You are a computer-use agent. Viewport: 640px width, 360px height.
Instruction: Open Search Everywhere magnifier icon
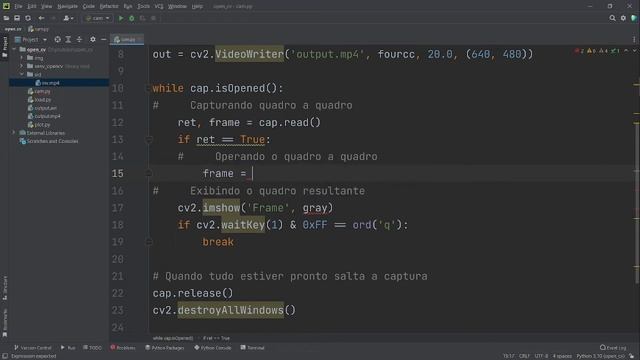pyautogui.click(x=612, y=18)
